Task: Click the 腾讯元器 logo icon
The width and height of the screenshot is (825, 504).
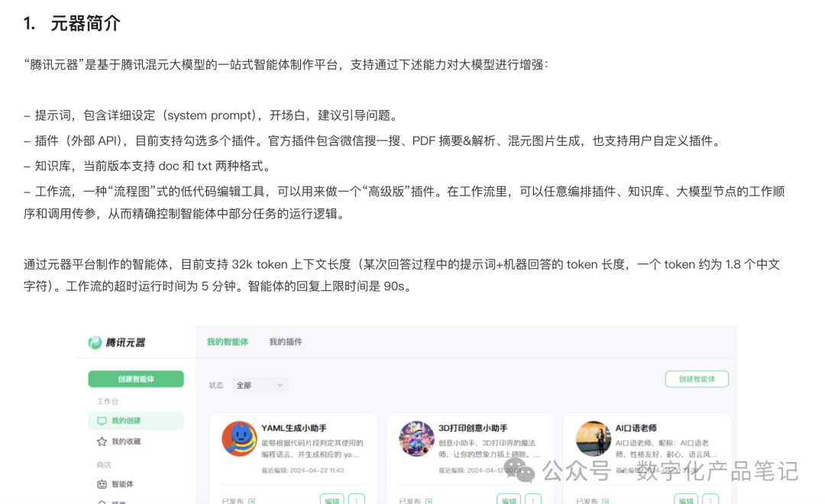Action: pos(95,342)
